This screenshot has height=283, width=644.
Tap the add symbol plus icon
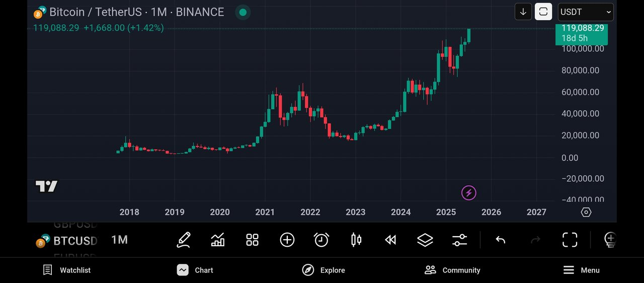tap(287, 240)
